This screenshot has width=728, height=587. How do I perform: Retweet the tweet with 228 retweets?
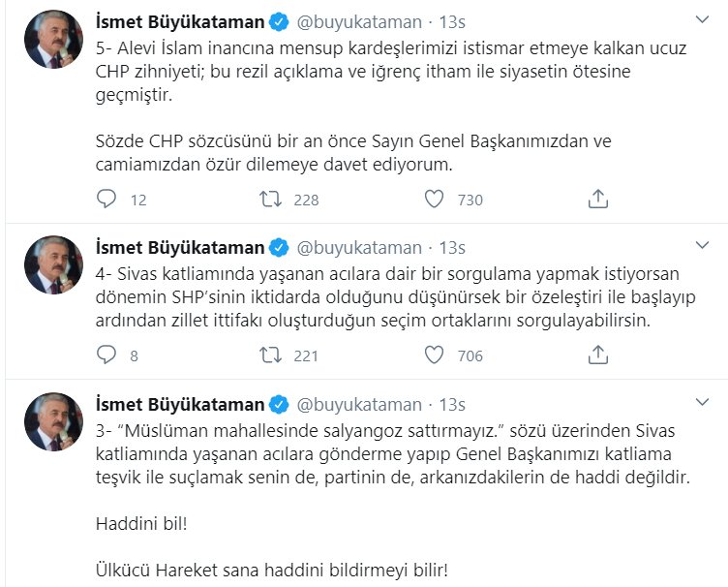272,200
